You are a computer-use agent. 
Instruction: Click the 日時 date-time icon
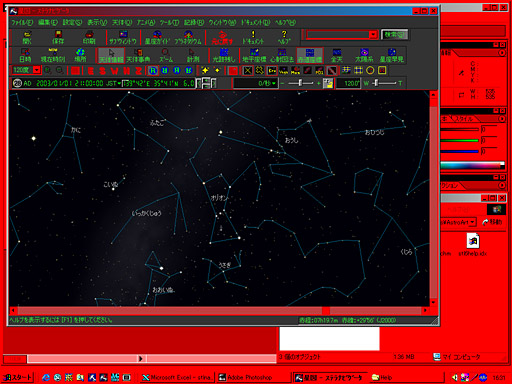pyautogui.click(x=25, y=55)
